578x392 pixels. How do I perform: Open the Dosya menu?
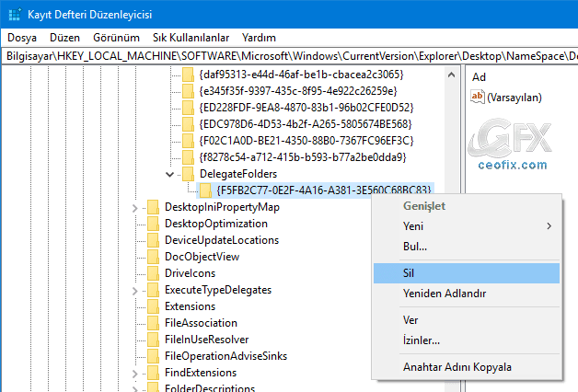coord(22,38)
